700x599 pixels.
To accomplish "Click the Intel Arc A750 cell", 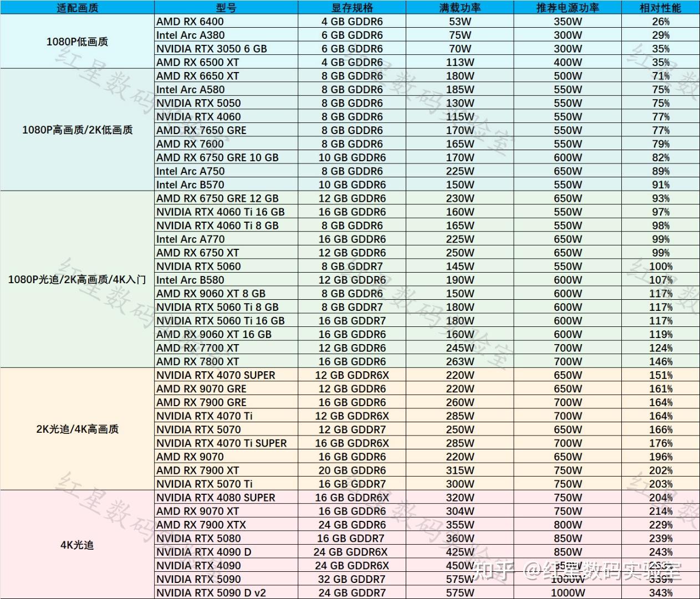I will [226, 171].
